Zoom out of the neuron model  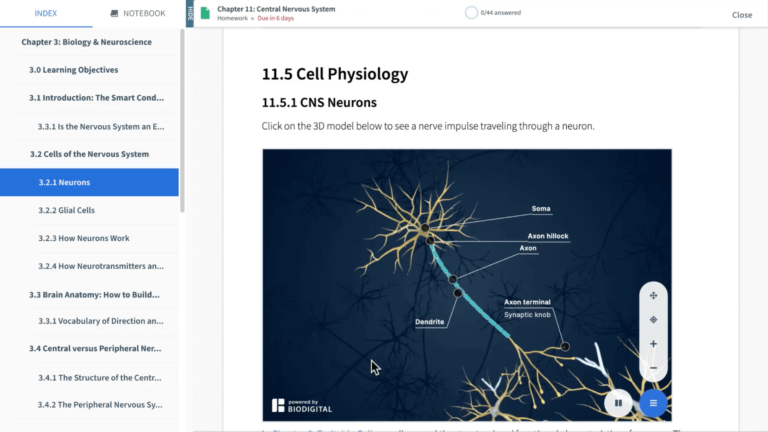[653, 368]
